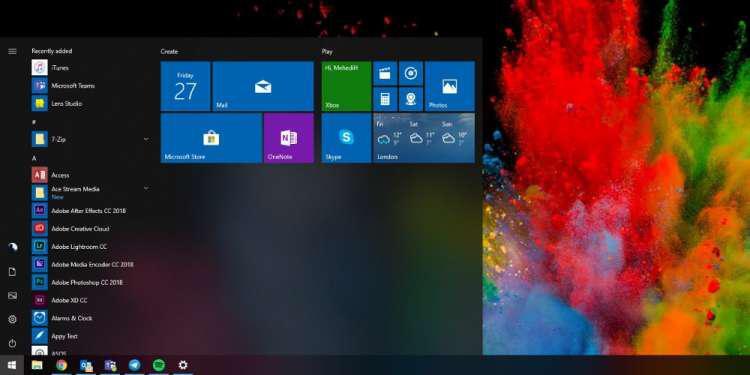Launch Access from the app list
This screenshot has width=750, height=375.
90,175
